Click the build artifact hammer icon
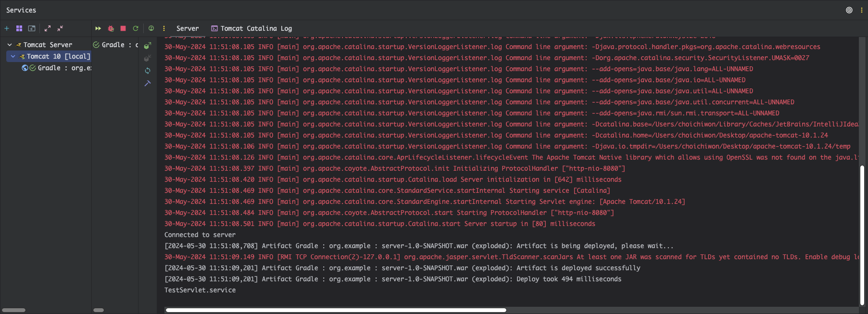The image size is (868, 314). pos(148,83)
